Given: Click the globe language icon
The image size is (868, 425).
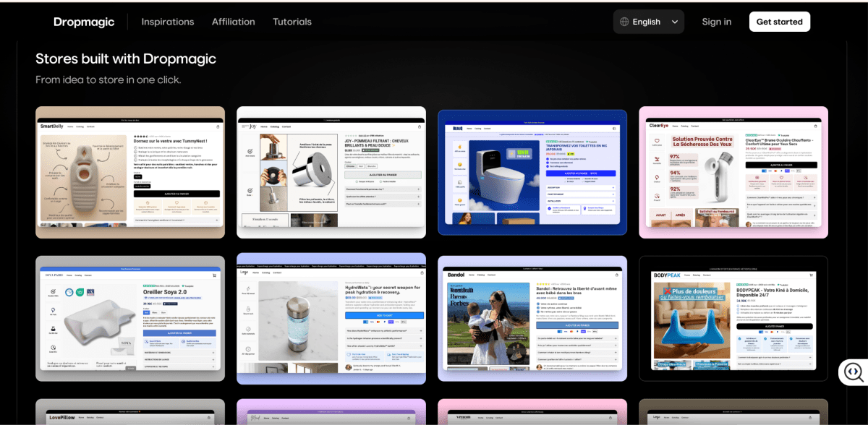Looking at the screenshot, I should [624, 22].
